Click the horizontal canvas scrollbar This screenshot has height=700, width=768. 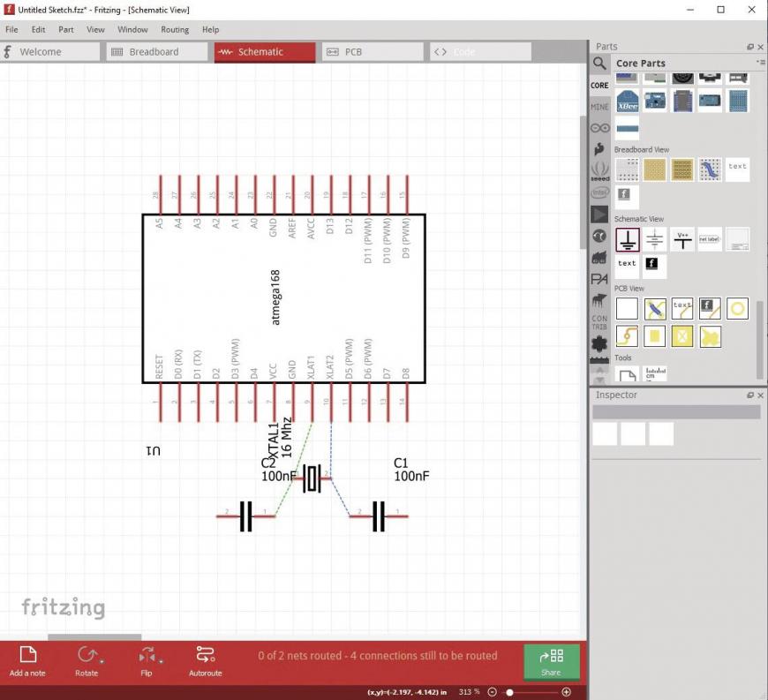[94, 637]
